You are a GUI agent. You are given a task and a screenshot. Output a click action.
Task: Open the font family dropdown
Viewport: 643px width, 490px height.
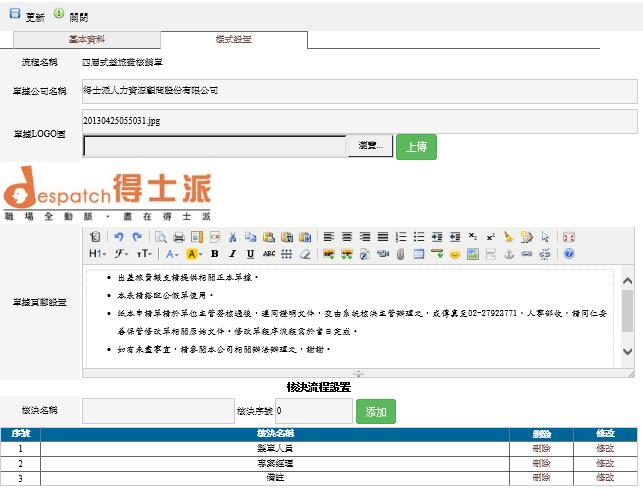click(x=121, y=254)
